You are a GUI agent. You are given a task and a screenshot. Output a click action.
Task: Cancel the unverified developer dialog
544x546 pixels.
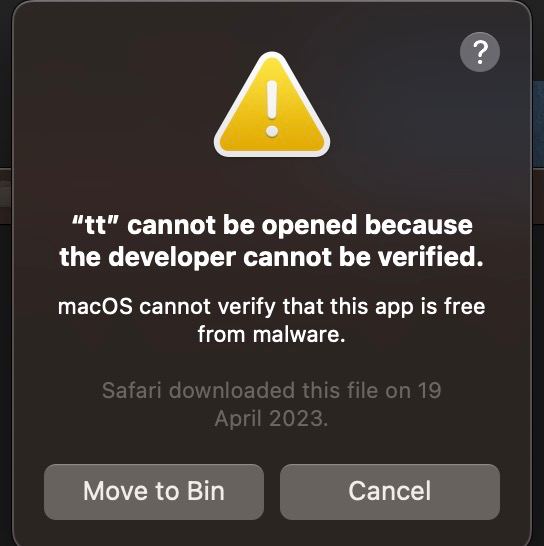390,492
